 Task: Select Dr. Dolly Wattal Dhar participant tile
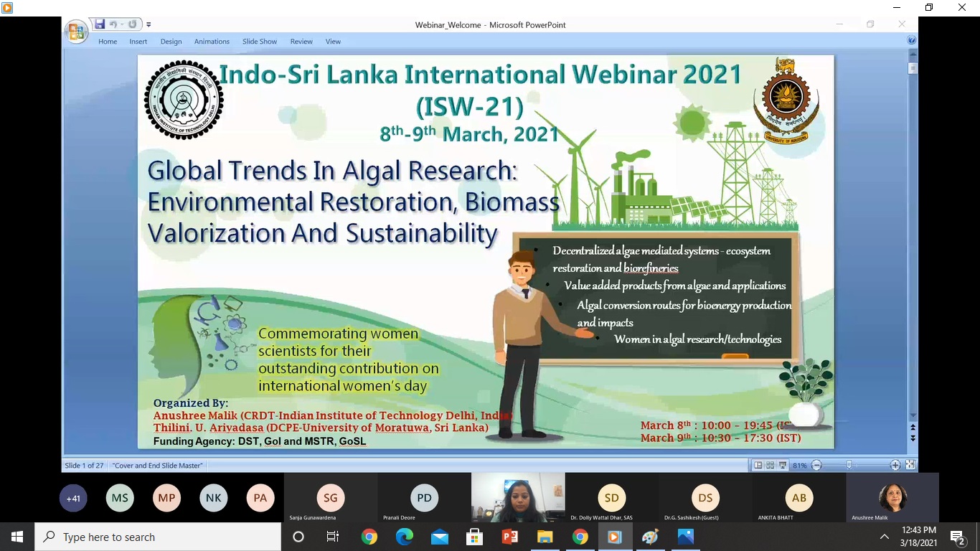click(611, 498)
